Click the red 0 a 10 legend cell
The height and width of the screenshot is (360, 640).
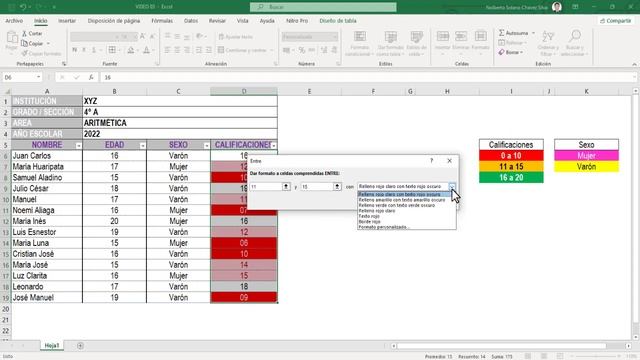coord(511,156)
